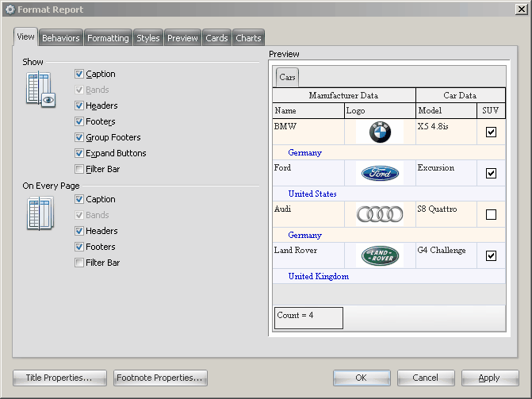Click the United States text

pyautogui.click(x=312, y=194)
